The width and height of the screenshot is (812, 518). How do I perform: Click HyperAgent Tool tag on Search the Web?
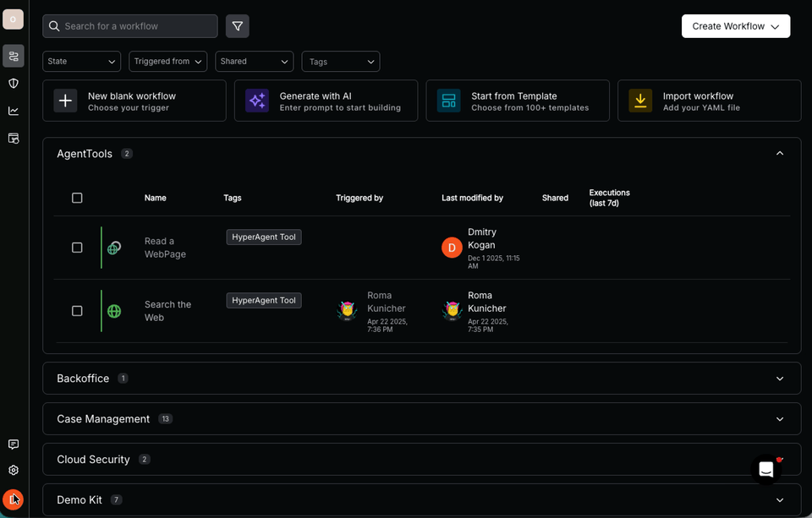tap(264, 300)
